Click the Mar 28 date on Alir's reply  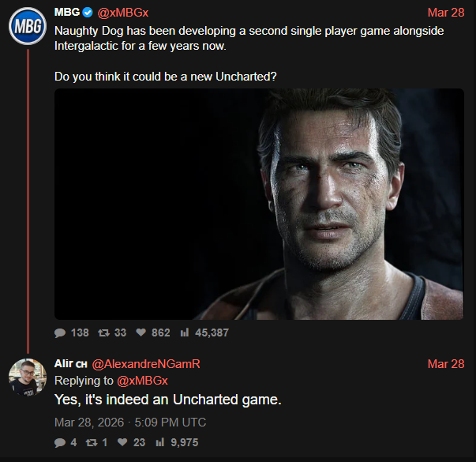[445, 364]
